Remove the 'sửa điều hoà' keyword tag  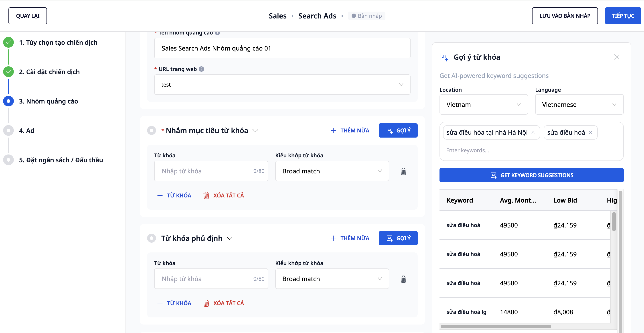pyautogui.click(x=591, y=132)
